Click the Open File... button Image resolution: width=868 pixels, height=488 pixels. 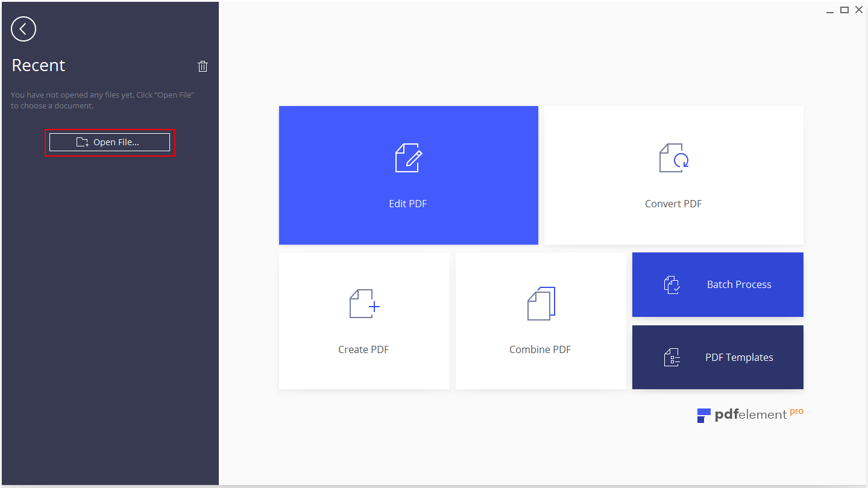pyautogui.click(x=110, y=142)
